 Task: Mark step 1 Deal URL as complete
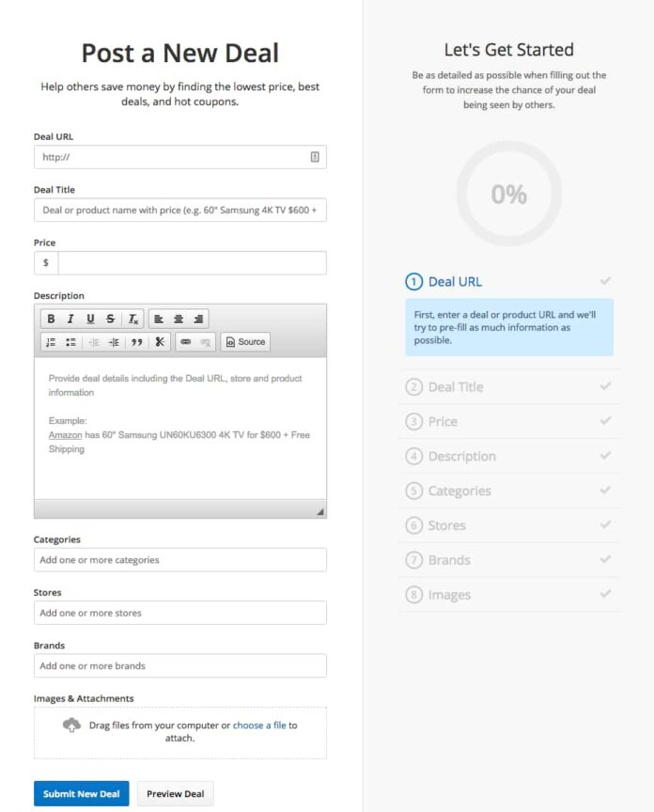point(606,280)
